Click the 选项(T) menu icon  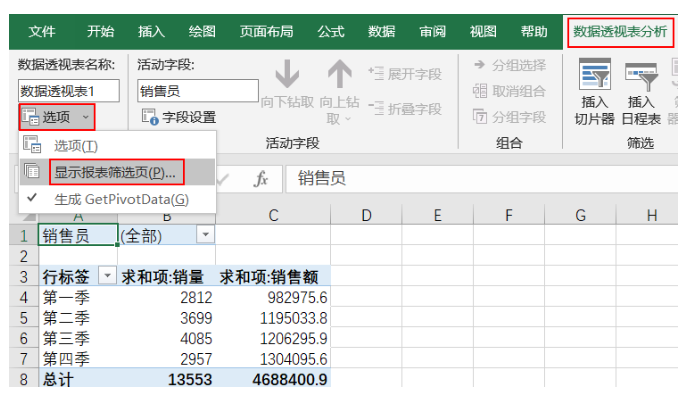click(x=32, y=144)
